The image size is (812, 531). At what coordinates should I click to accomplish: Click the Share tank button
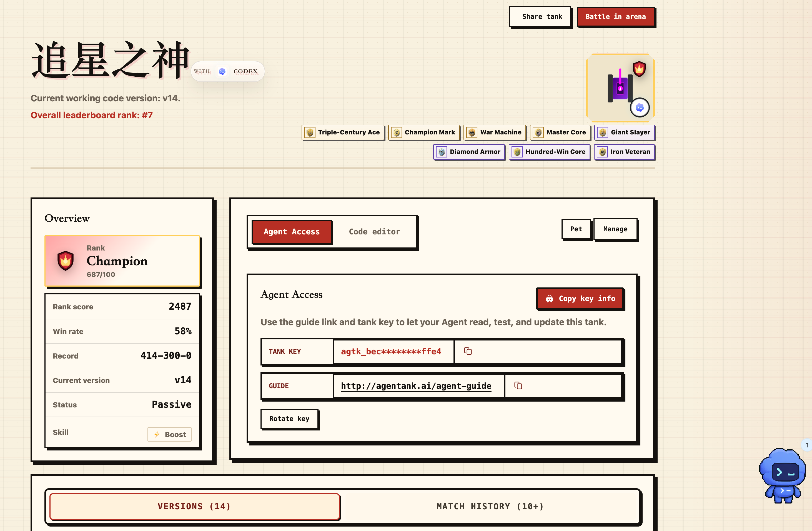(x=540, y=17)
